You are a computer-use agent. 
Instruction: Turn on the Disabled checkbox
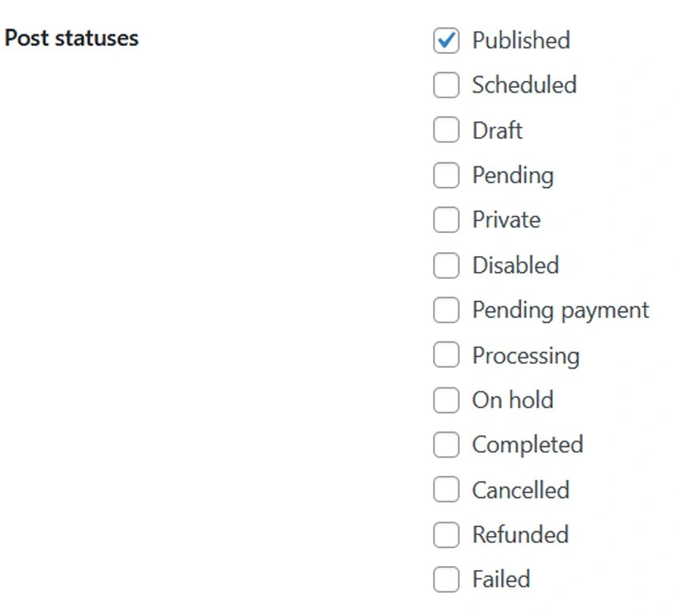tap(446, 265)
